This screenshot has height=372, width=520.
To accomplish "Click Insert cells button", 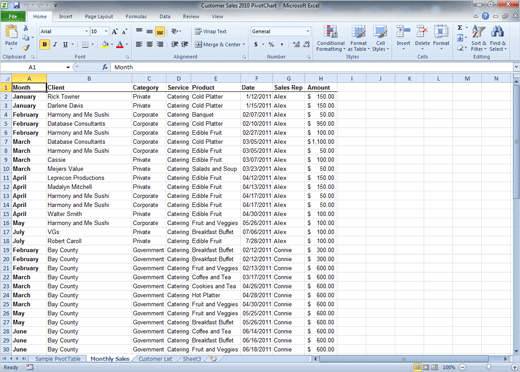I will pos(403,37).
